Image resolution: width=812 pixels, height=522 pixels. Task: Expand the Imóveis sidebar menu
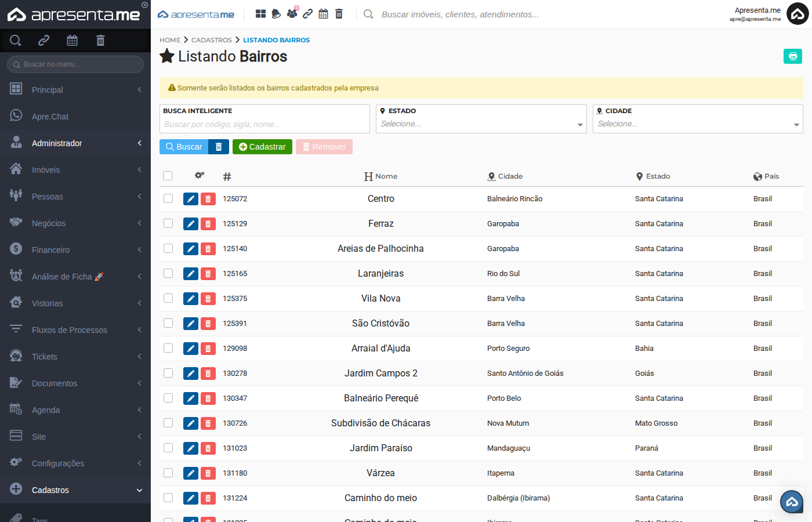pyautogui.click(x=75, y=170)
